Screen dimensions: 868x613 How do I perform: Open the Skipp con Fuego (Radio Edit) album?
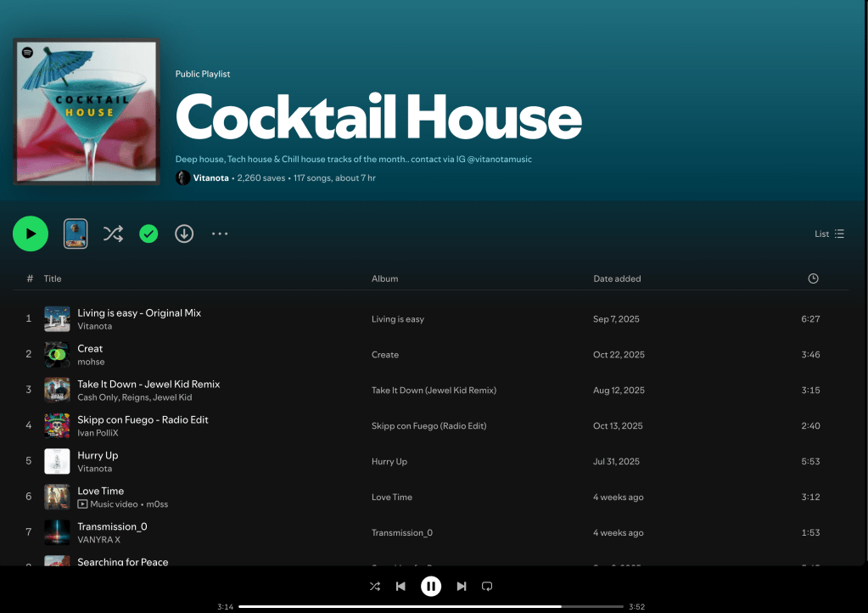(x=429, y=425)
